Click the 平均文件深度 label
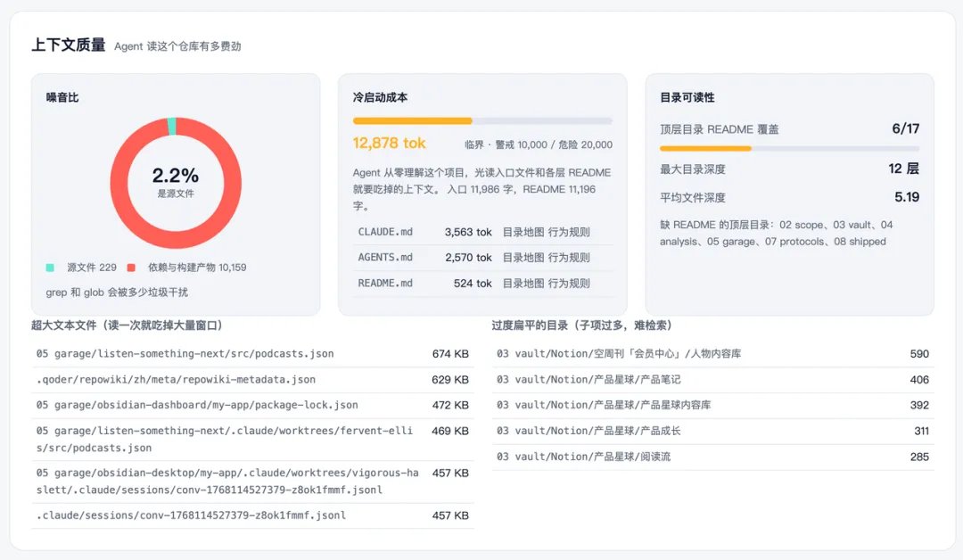 692,198
